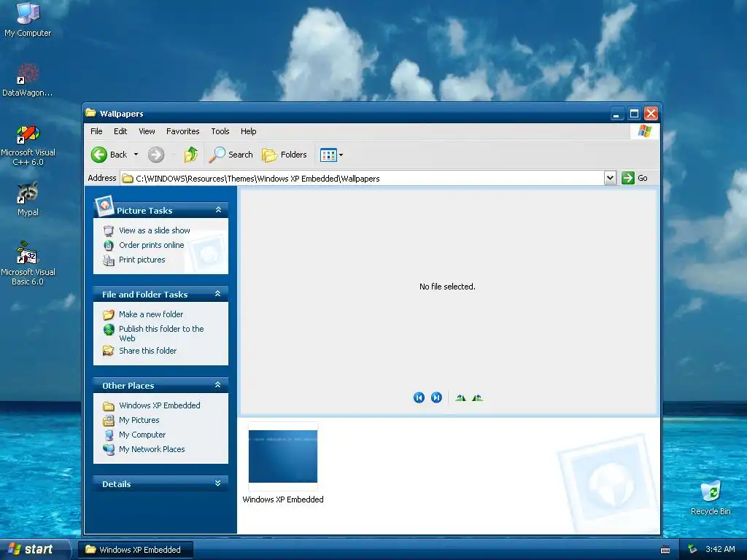The width and height of the screenshot is (747, 560).
Task: Click Print pictures link
Action: 142,260
